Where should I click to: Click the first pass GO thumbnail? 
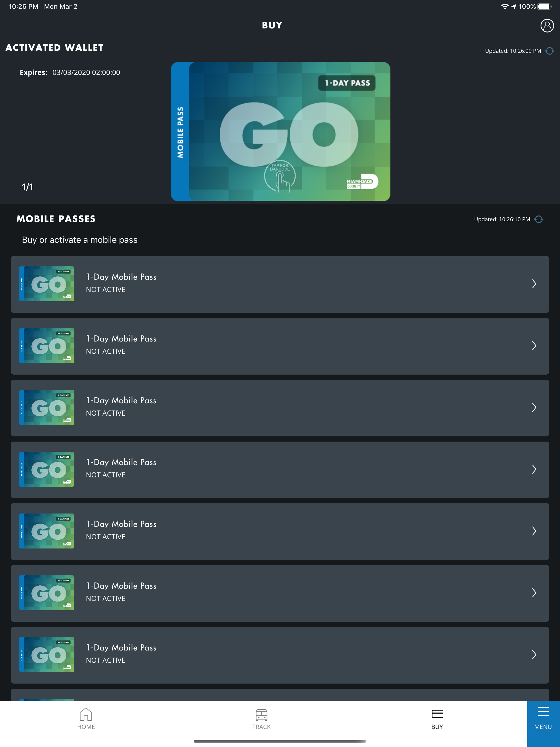click(47, 284)
